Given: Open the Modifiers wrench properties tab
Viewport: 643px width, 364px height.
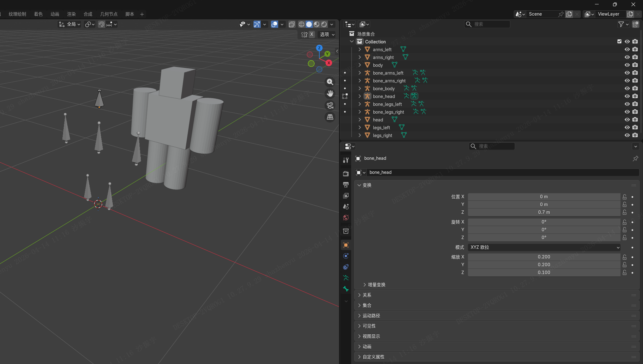Looking at the screenshot, I should click(346, 160).
